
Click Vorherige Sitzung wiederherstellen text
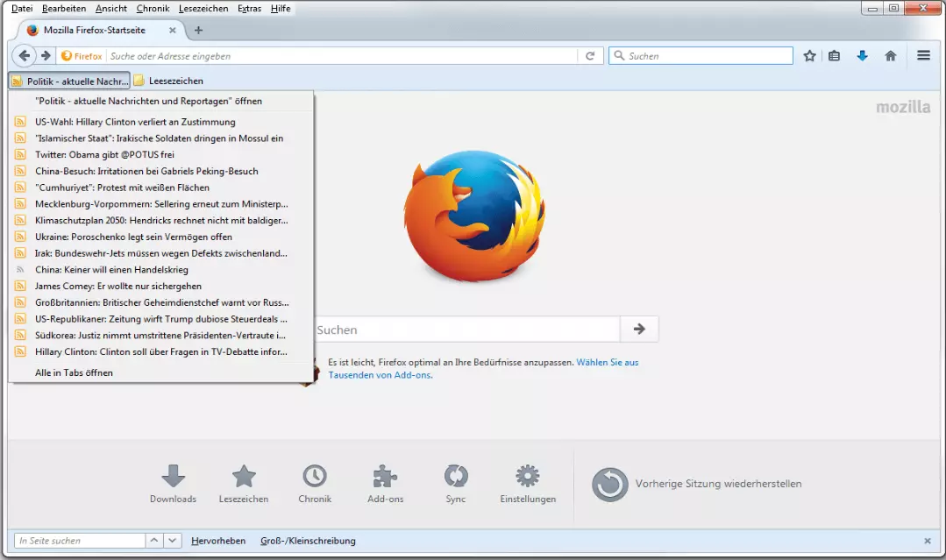[718, 484]
